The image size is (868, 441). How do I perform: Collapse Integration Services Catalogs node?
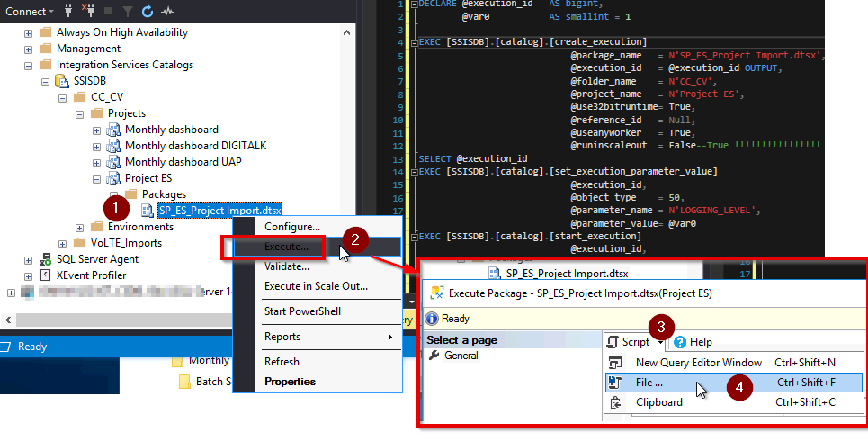[x=28, y=66]
